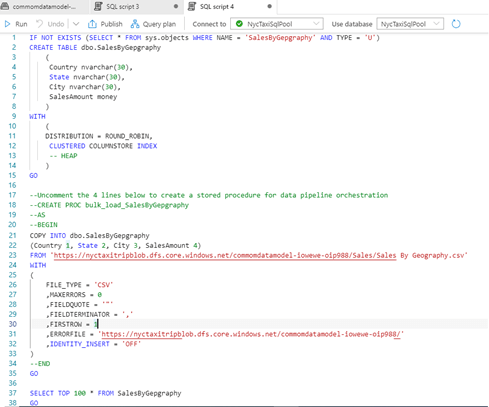Image resolution: width=489 pixels, height=407 pixels.
Task: Click line number 21 in the gutter
Action: 12,236
